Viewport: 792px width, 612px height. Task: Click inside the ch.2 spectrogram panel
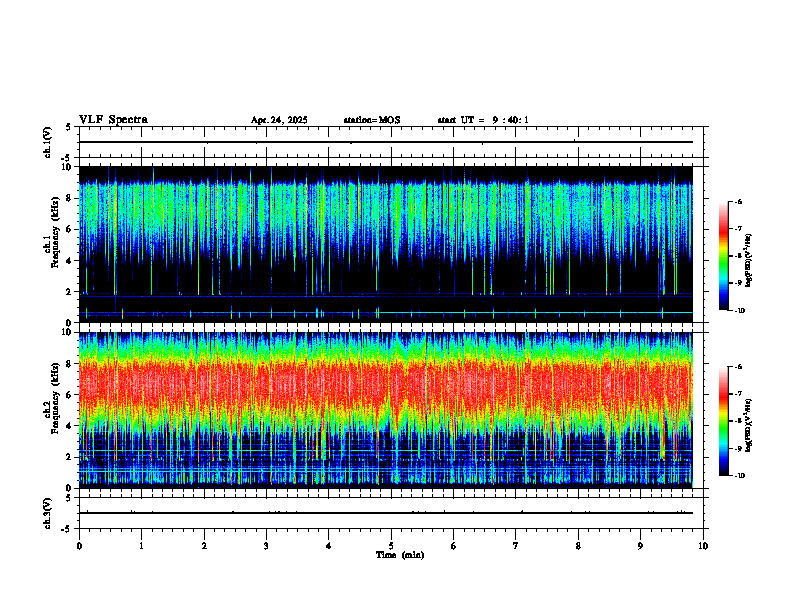[385, 410]
